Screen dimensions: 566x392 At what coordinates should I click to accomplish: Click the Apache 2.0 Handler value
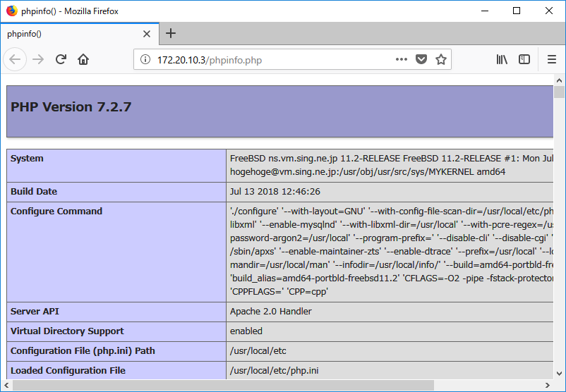click(x=271, y=311)
